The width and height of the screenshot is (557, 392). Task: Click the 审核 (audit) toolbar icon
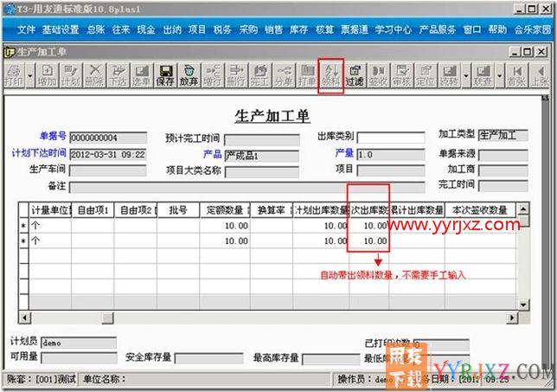click(x=402, y=75)
